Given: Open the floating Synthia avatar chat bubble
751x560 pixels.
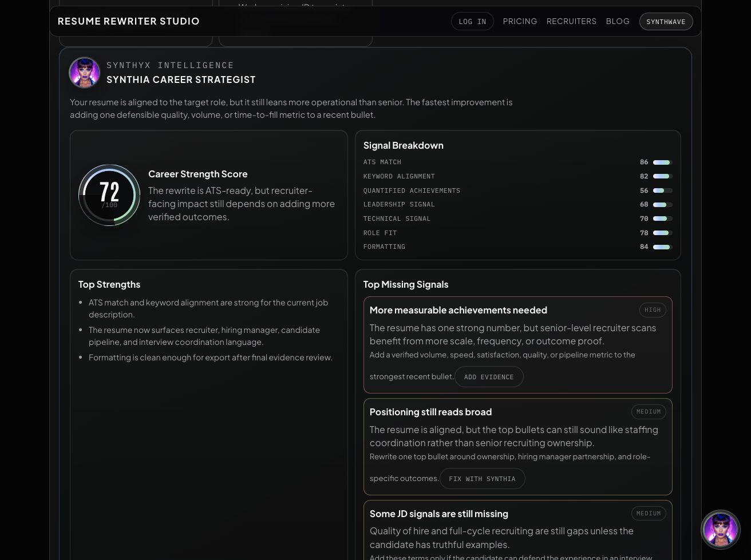Looking at the screenshot, I should 721,530.
